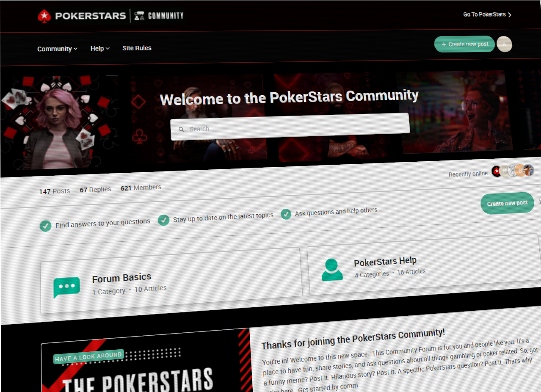
Task: Open the user profile avatar icon
Action: 504,44
